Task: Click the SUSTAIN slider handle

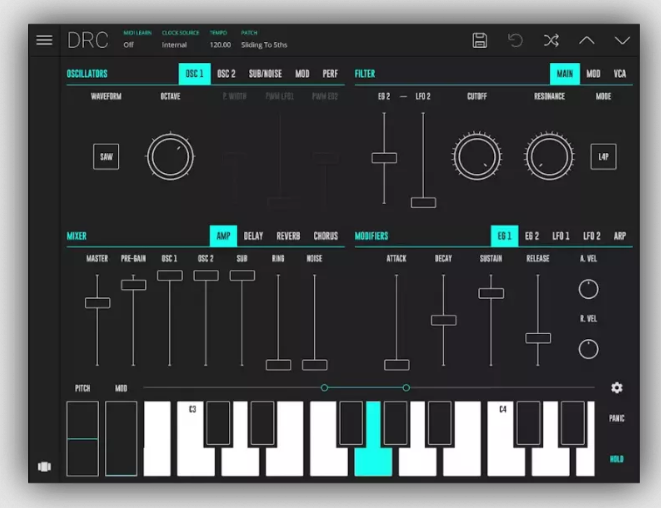Action: tap(491, 293)
